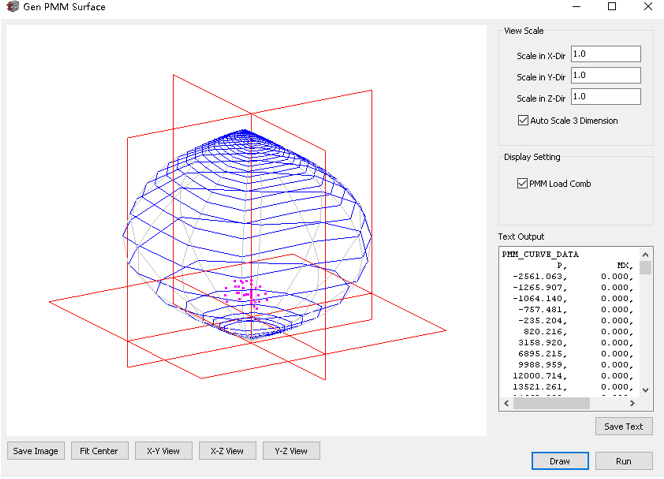Click the value -1265.907 in text output
Image resolution: width=664 pixels, height=479 pixels.
click(x=540, y=288)
